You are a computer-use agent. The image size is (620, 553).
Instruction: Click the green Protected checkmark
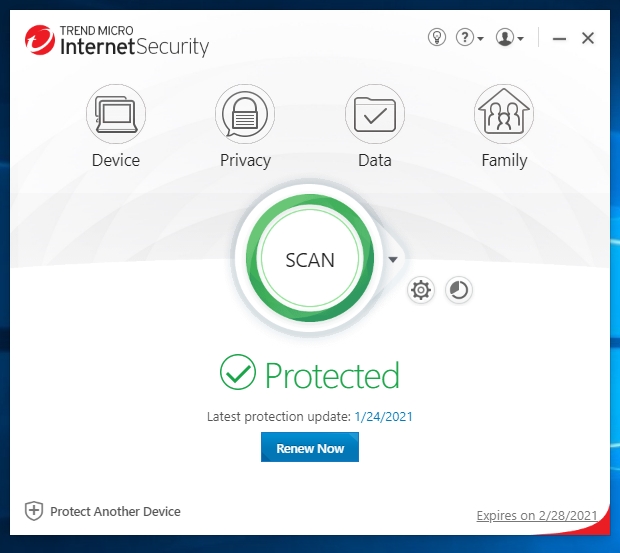pos(238,373)
